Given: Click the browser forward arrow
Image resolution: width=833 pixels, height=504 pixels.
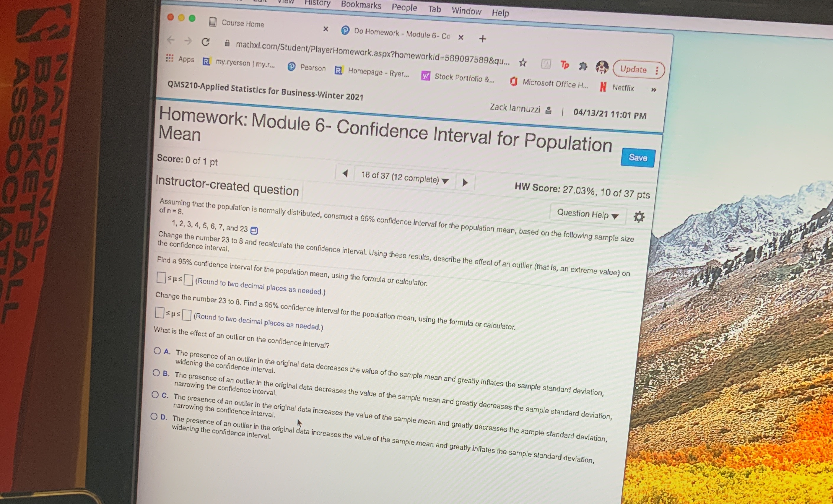Looking at the screenshot, I should click(x=188, y=41).
